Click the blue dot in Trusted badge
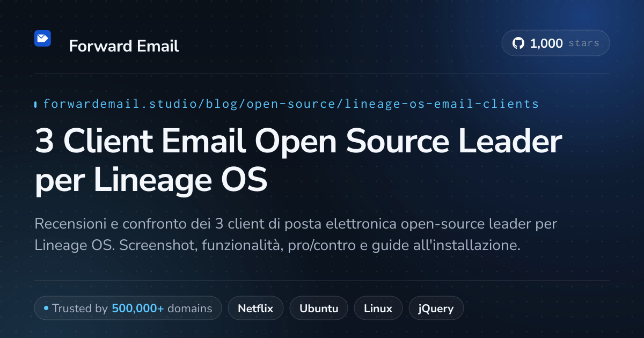This screenshot has width=644, height=338. pyautogui.click(x=46, y=308)
